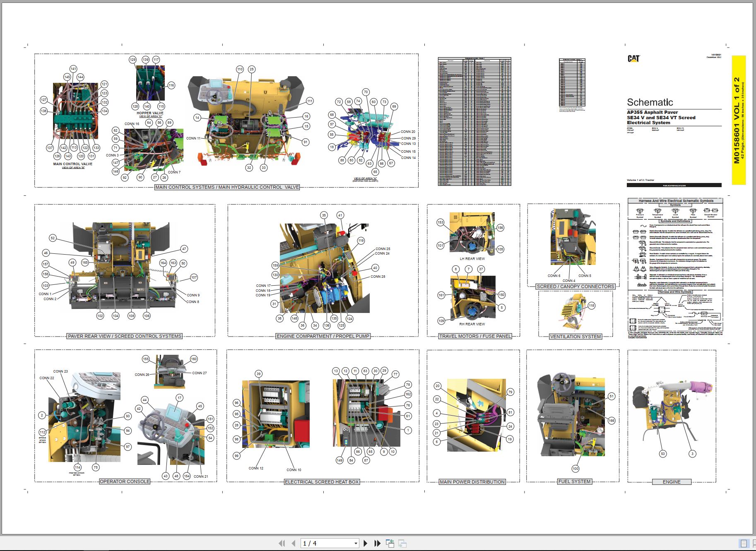Image resolution: width=756 pixels, height=551 pixels.
Task: Jump to the last page
Action: pos(377,543)
